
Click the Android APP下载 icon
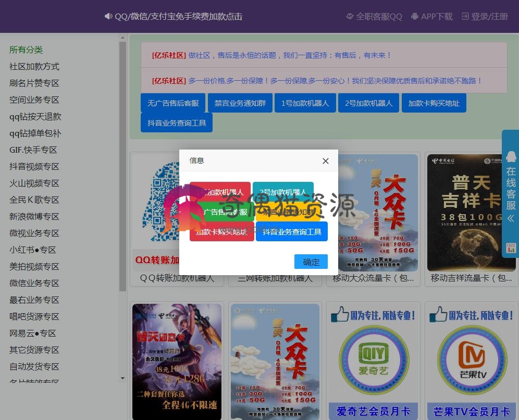pyautogui.click(x=415, y=17)
